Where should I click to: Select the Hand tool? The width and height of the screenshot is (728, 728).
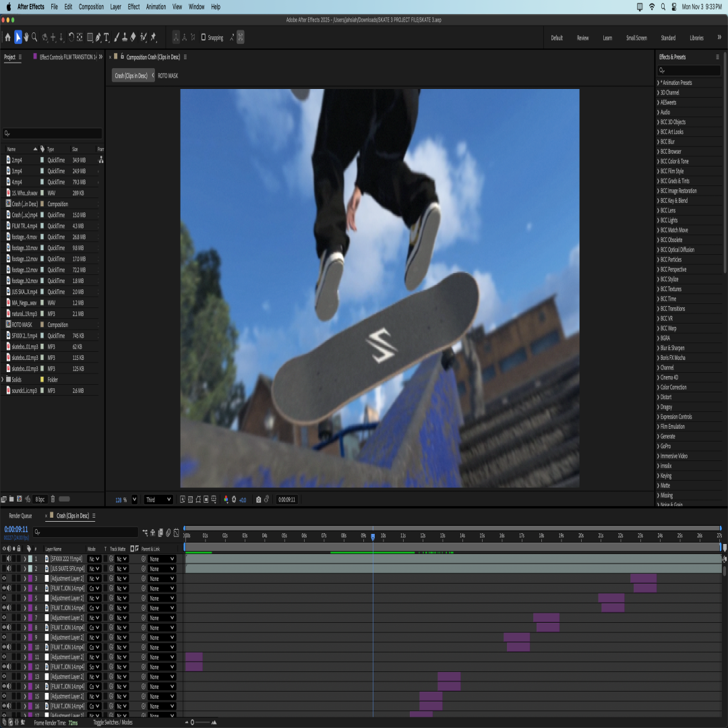[x=26, y=37]
